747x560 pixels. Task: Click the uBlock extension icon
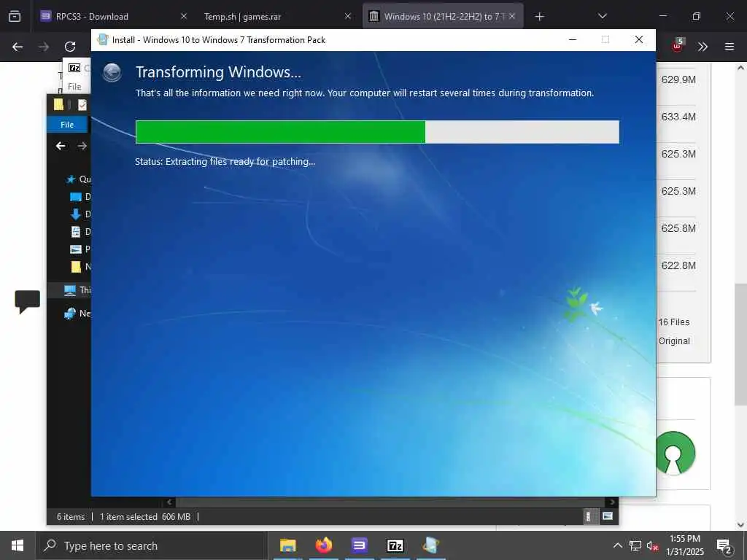[677, 46]
